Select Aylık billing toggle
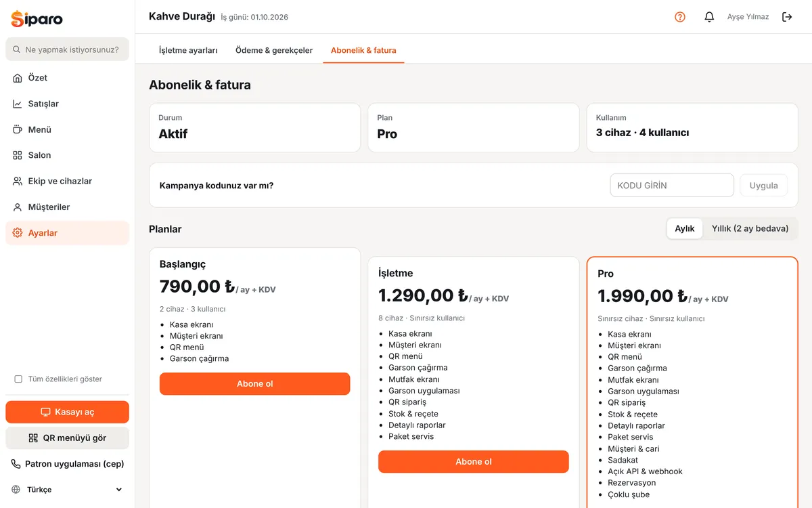 point(685,229)
